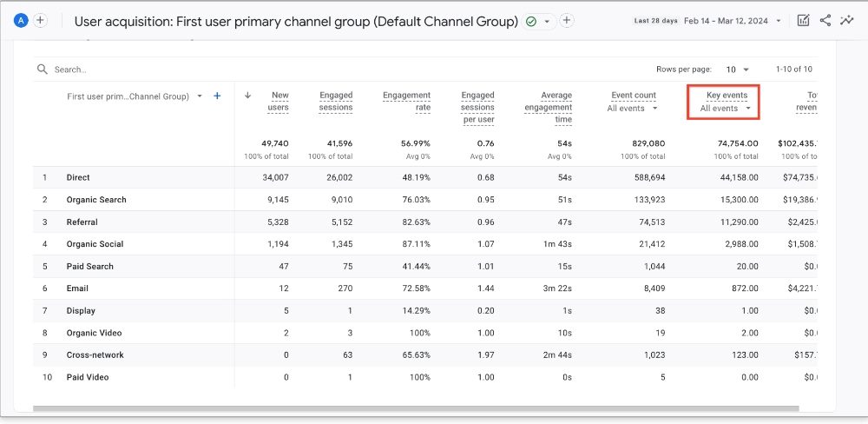Open the date range selector Feb 14 - Mar 12, 2024

click(x=733, y=21)
